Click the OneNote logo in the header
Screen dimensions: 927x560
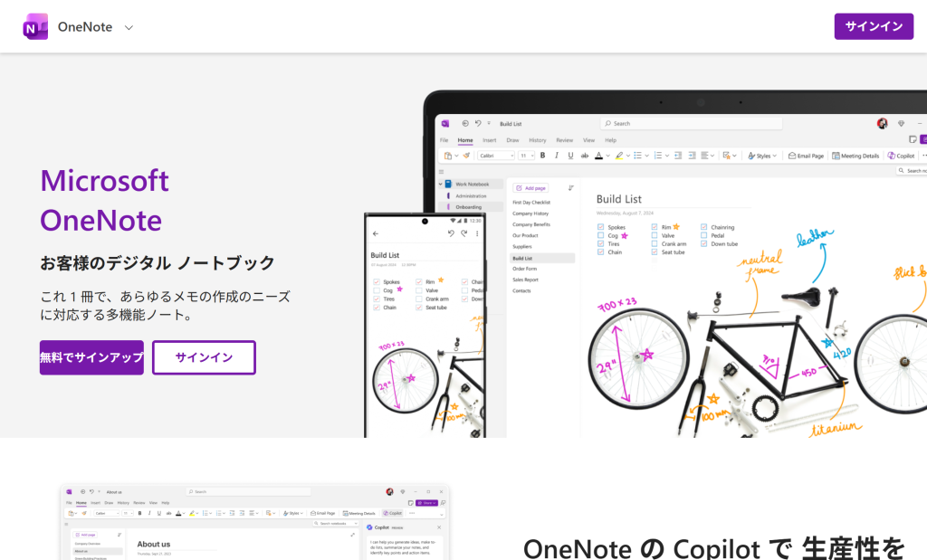pos(36,27)
